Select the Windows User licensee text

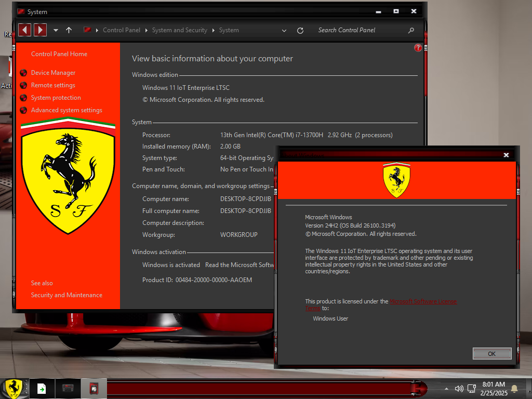point(330,318)
